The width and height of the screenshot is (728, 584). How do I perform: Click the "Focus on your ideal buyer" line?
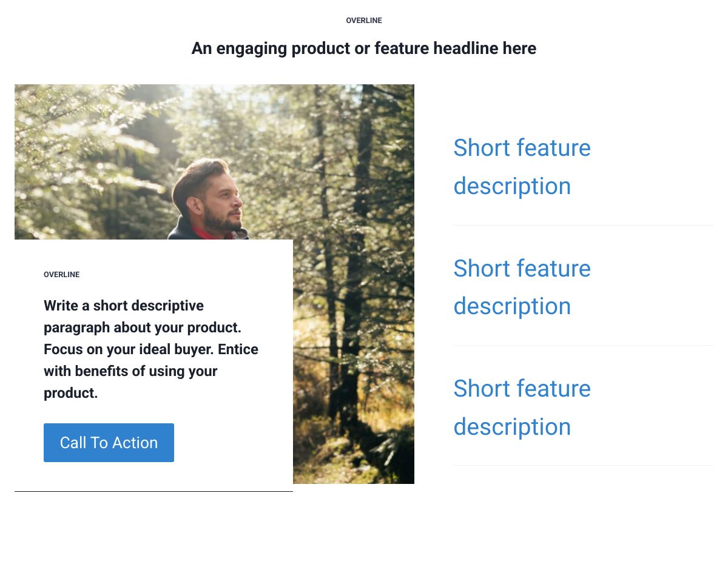(x=151, y=349)
